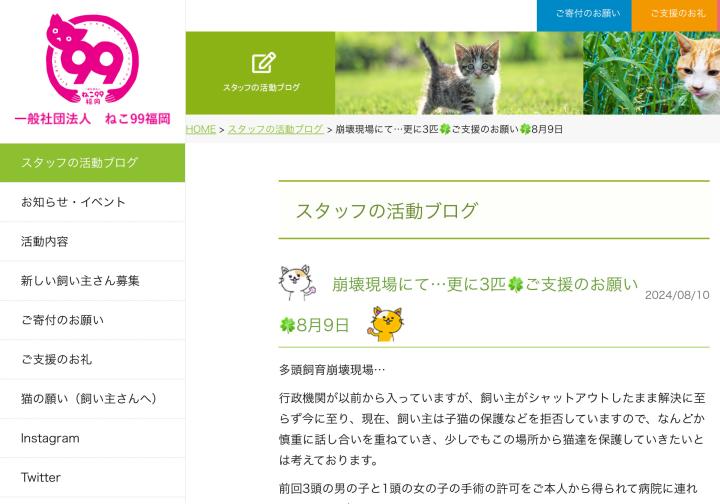This screenshot has height=504, width=720.
Task: Open お知らせ・イベント in sidebar
Action: click(92, 202)
